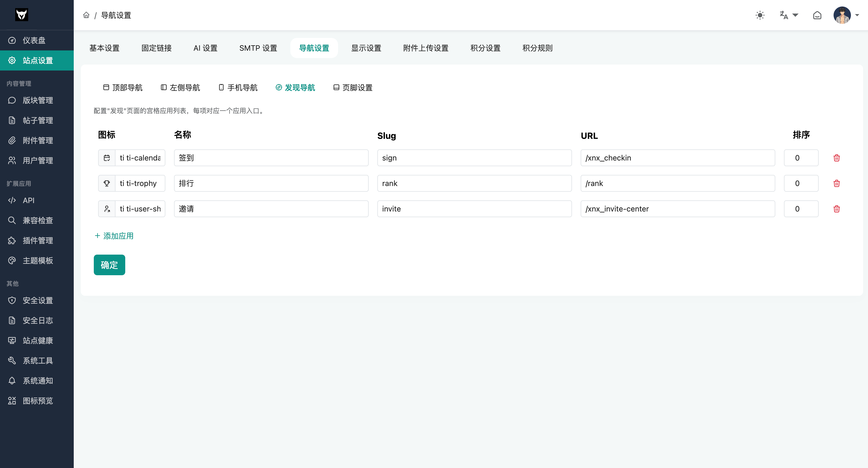This screenshot has height=468, width=868.
Task: Edit the rank slug field
Action: click(x=474, y=183)
